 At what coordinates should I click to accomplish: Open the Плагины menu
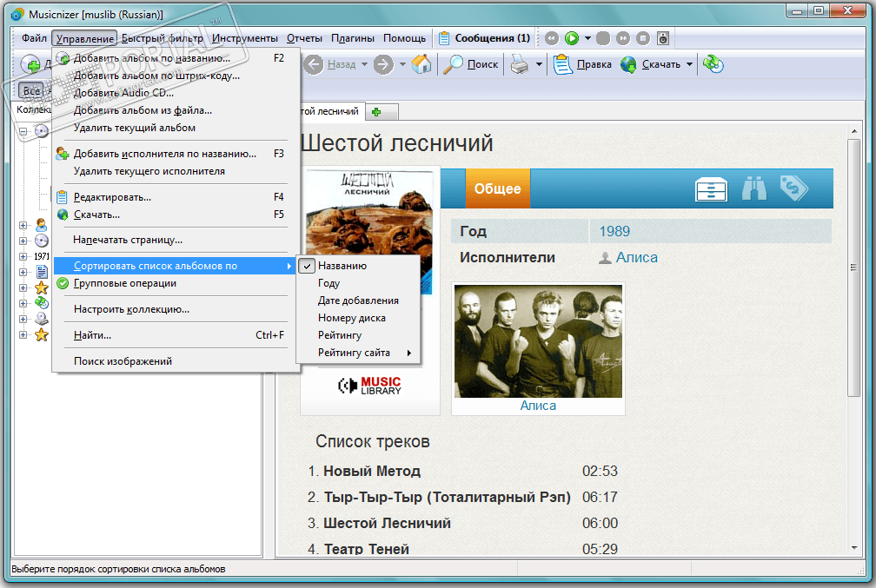[353, 38]
